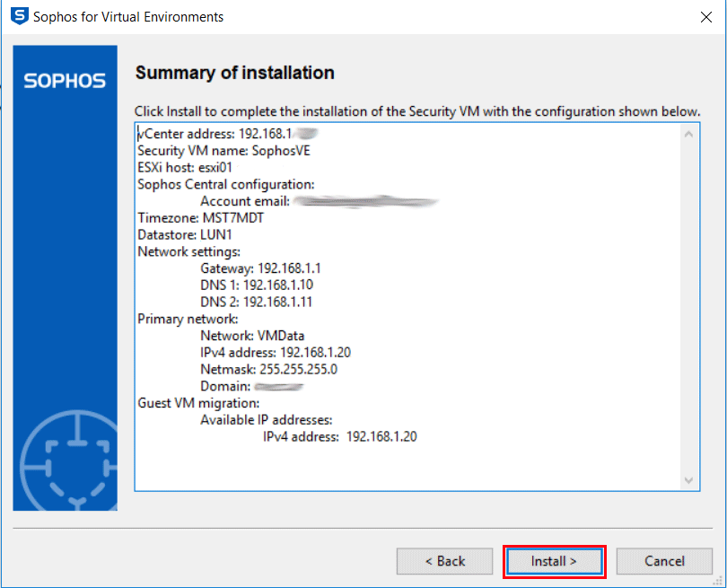The width and height of the screenshot is (727, 588).
Task: Click the Sophos logo in the blue sidebar
Action: (65, 81)
